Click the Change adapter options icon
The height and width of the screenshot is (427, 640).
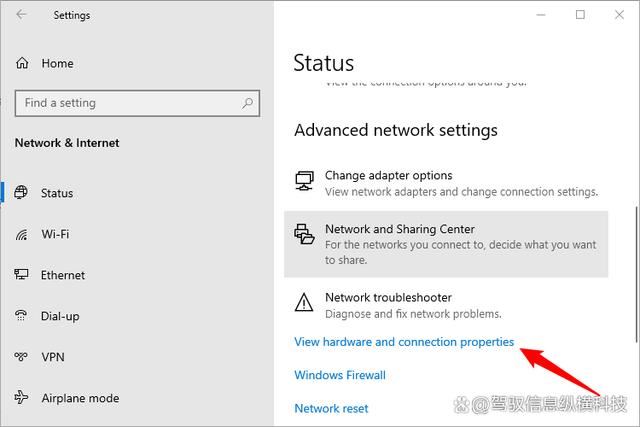click(x=304, y=181)
